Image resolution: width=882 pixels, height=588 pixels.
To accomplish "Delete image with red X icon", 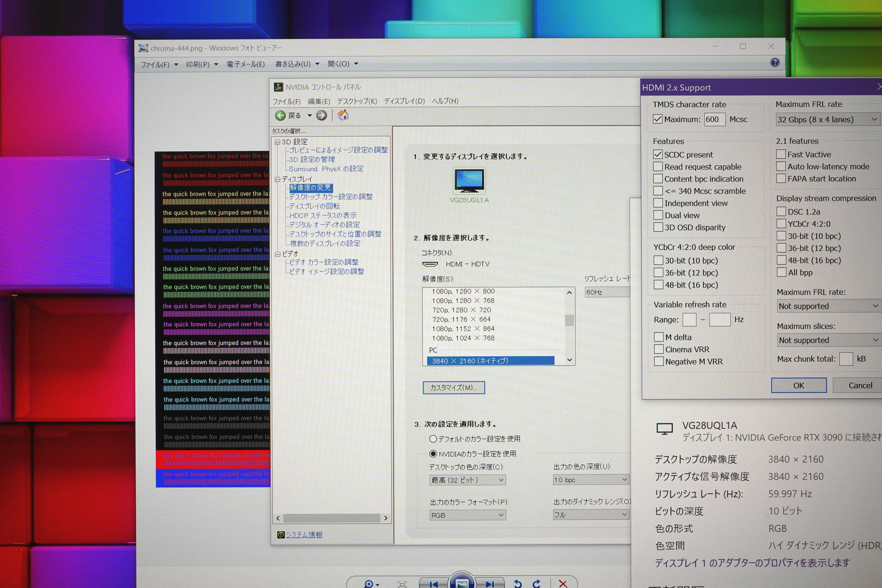I will pos(563,583).
